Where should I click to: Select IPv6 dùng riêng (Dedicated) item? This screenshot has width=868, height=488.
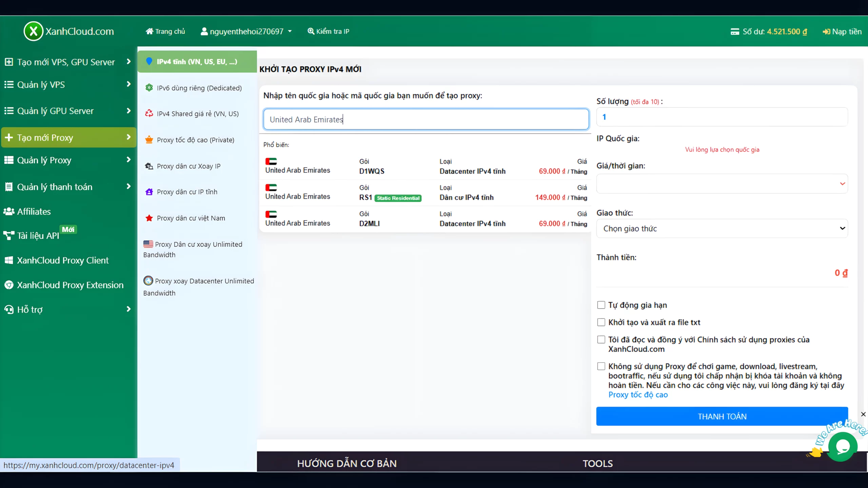click(199, 88)
